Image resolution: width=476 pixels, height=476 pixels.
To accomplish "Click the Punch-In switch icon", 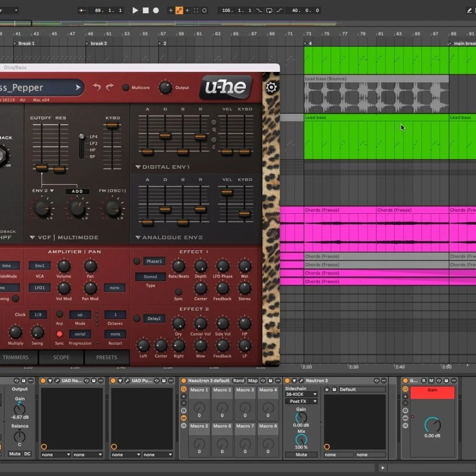I will click(259, 10).
